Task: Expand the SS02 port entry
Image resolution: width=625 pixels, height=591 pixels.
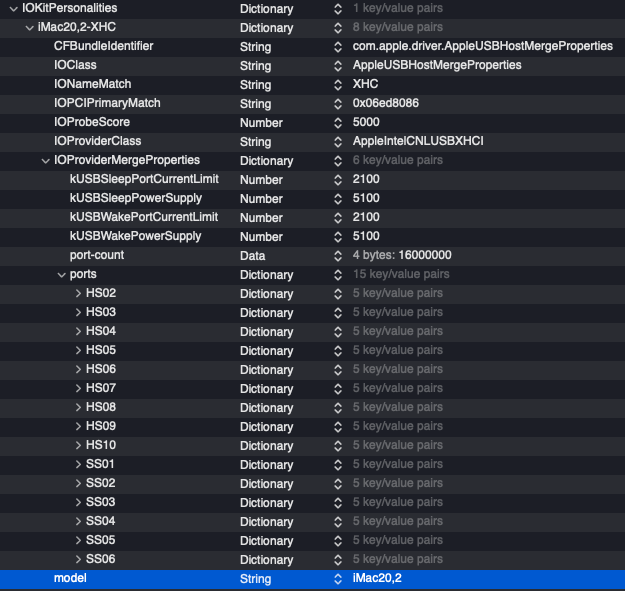Action: (78, 483)
